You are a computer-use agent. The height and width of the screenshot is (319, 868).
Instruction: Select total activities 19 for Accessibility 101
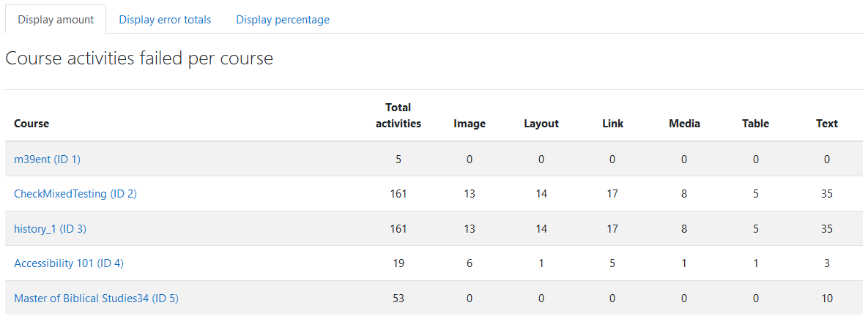pos(398,263)
